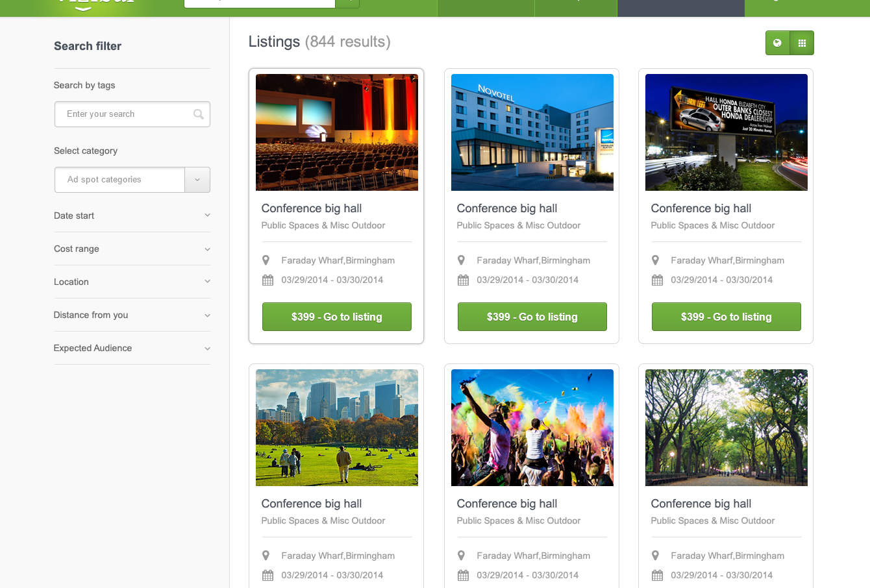Viewport: 870px width, 588px height.
Task: Click calendar icon in city park card
Action: [x=267, y=576]
